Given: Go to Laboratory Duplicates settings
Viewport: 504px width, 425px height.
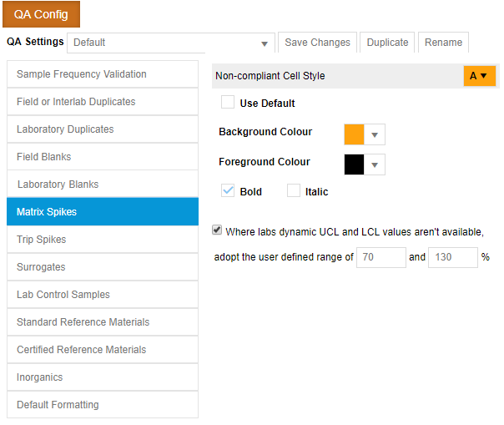Looking at the screenshot, I should [103, 129].
